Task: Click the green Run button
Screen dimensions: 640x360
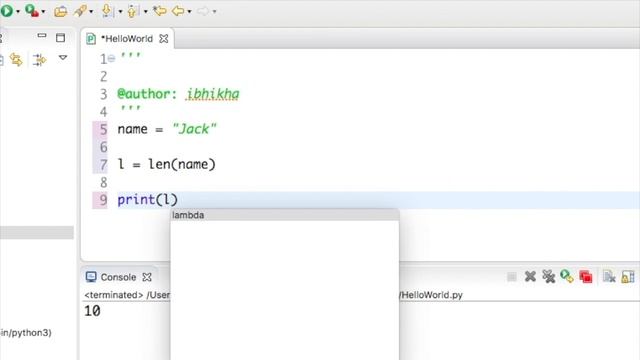Action: pyautogui.click(x=6, y=11)
